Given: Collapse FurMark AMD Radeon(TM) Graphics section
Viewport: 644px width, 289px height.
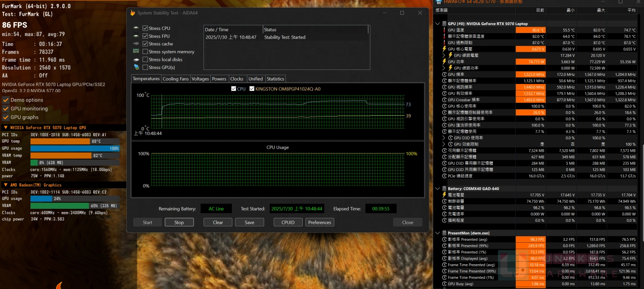Looking at the screenshot, I should tap(5, 185).
